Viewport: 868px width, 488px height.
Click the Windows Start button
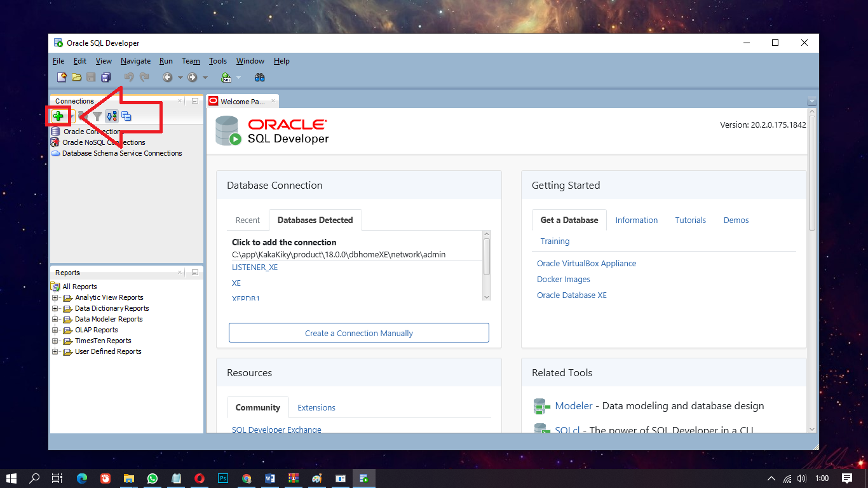point(11,478)
